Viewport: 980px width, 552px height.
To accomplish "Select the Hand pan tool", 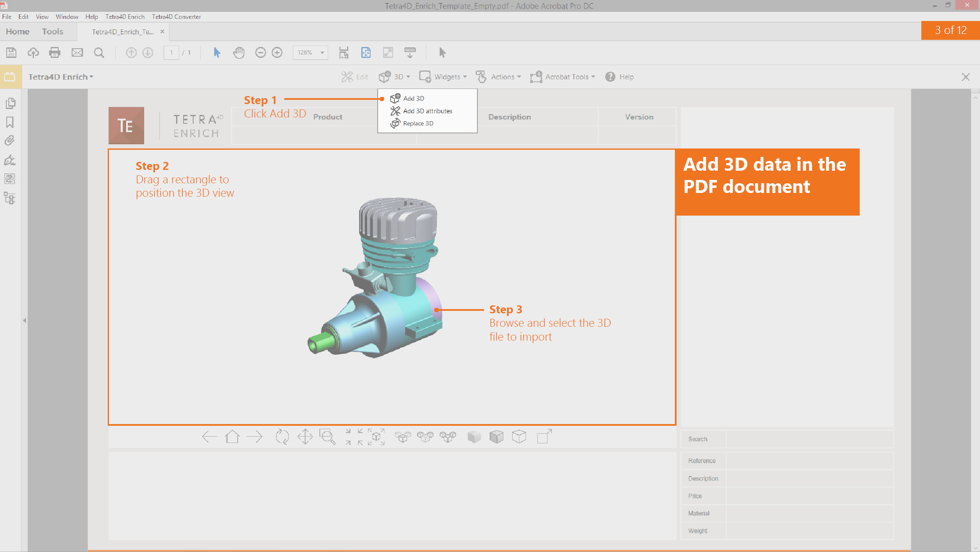I will click(239, 52).
